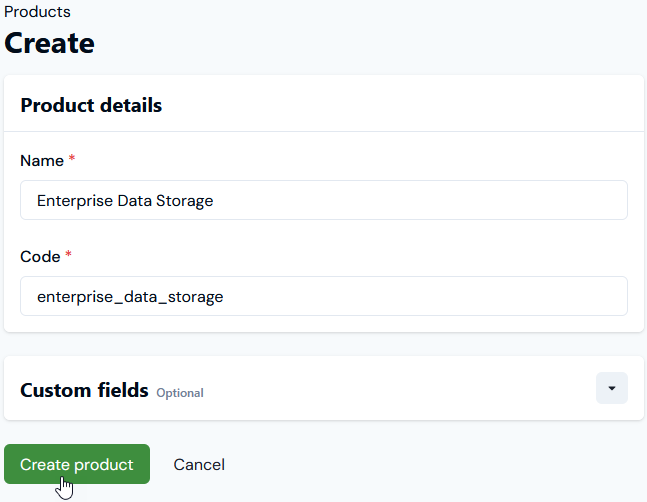Click the Product details section heading

click(91, 105)
